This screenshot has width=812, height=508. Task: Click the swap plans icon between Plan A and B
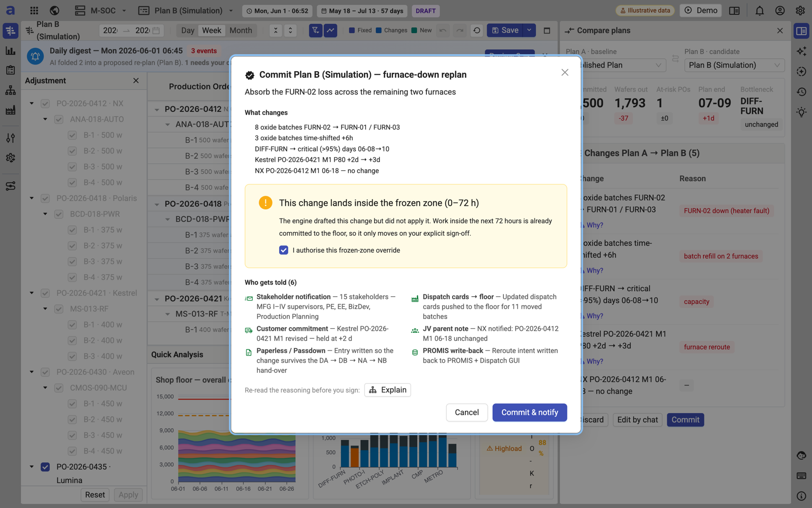675,59
